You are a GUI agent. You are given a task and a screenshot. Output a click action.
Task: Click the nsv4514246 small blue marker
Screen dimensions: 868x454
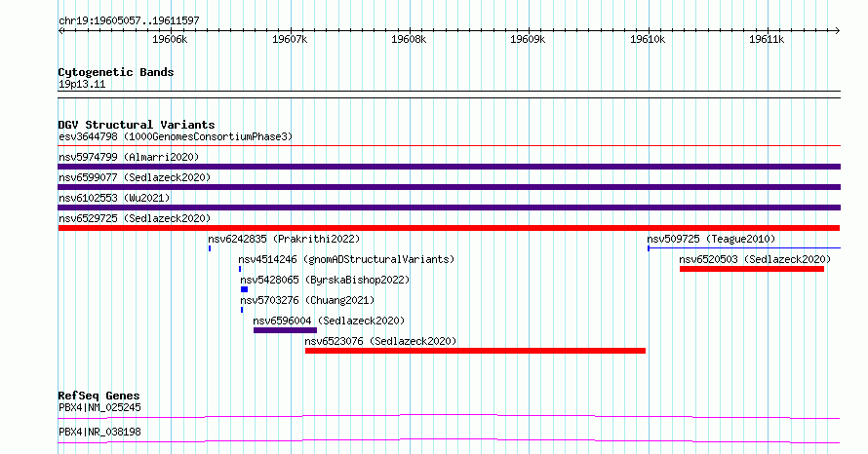(240, 269)
